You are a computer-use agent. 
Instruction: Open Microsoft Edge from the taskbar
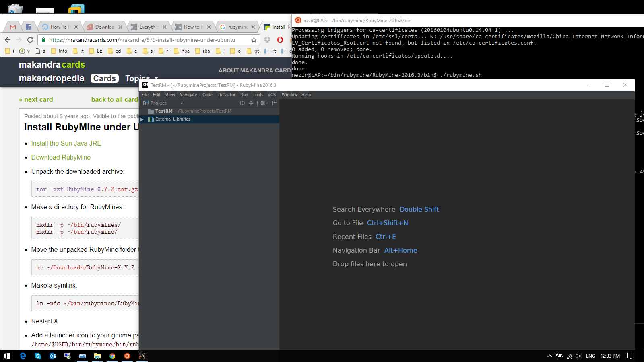click(x=23, y=356)
